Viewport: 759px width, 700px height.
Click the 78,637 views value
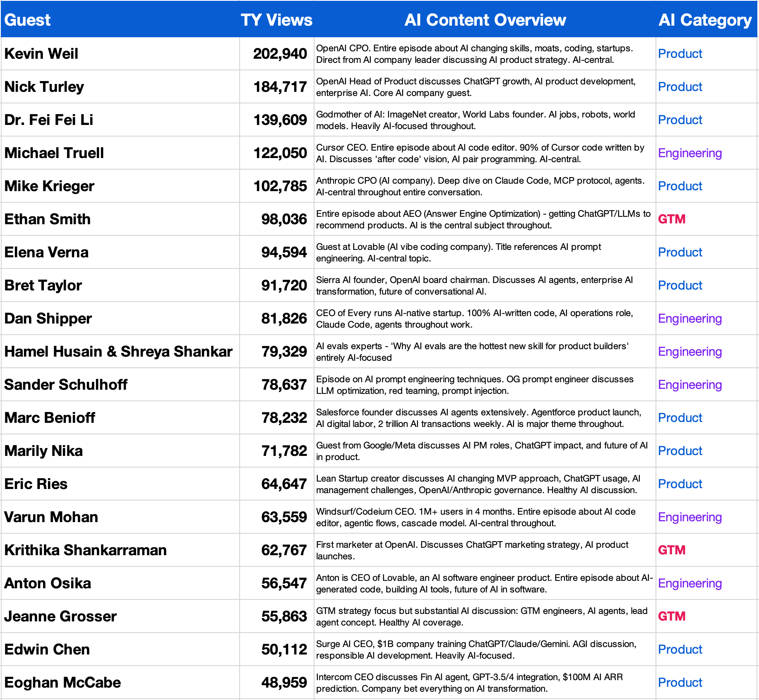pyautogui.click(x=284, y=385)
